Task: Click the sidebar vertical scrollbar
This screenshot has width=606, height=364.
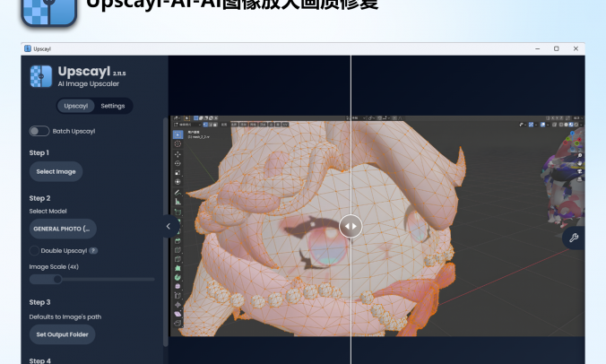Action: [166, 232]
